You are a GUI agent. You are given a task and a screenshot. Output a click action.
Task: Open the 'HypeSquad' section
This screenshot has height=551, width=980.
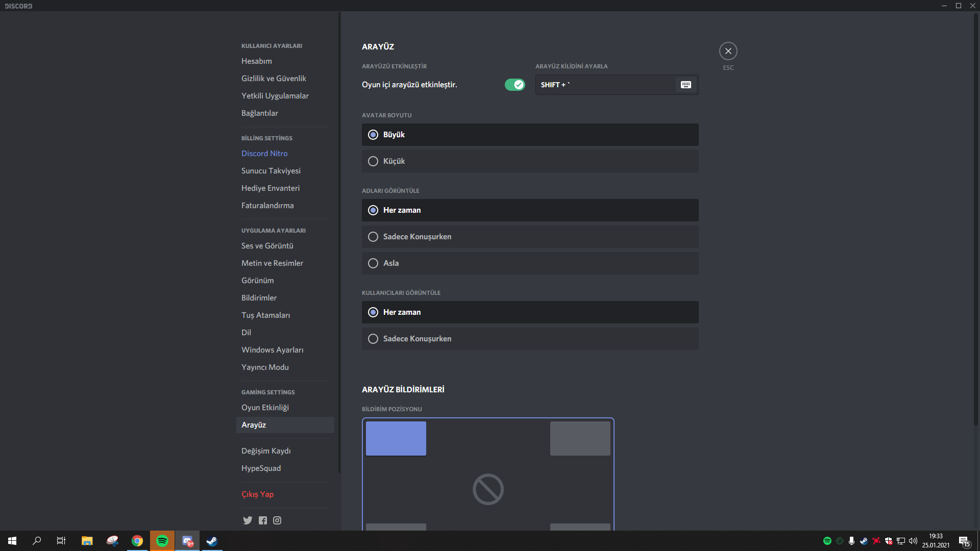coord(285,468)
